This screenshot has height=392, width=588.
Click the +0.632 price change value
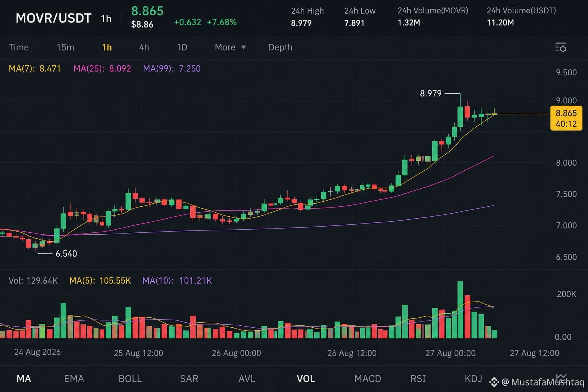tap(188, 22)
